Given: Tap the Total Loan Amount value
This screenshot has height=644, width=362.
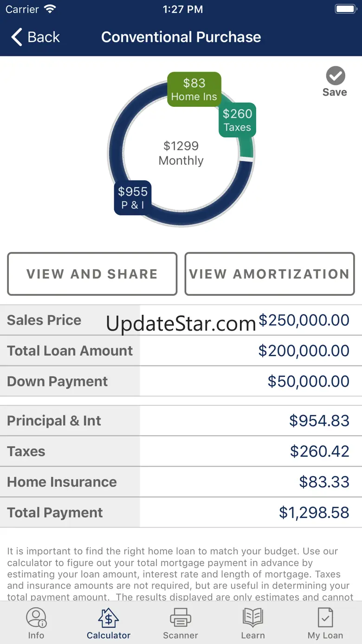Looking at the screenshot, I should (x=304, y=351).
